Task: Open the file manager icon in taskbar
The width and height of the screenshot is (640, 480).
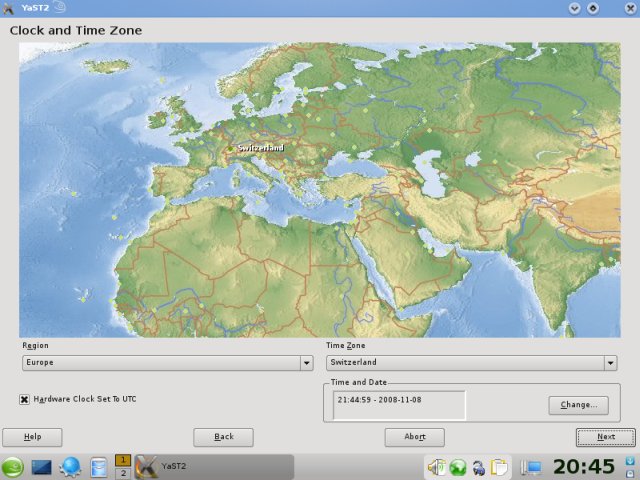Action: pyautogui.click(x=99, y=467)
